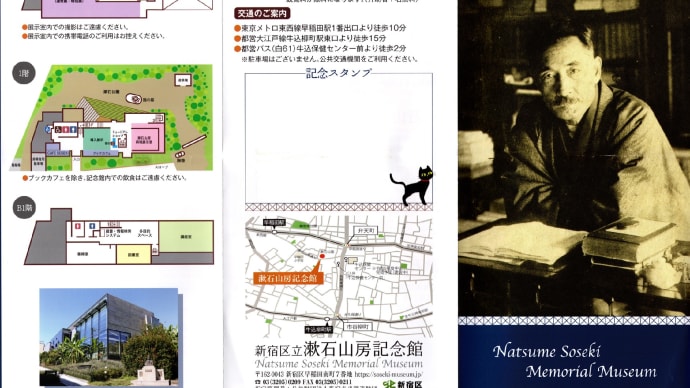The image size is (690, 388).
Task: Click the white Memorial Museum text on the blue cover
Action: [591, 372]
